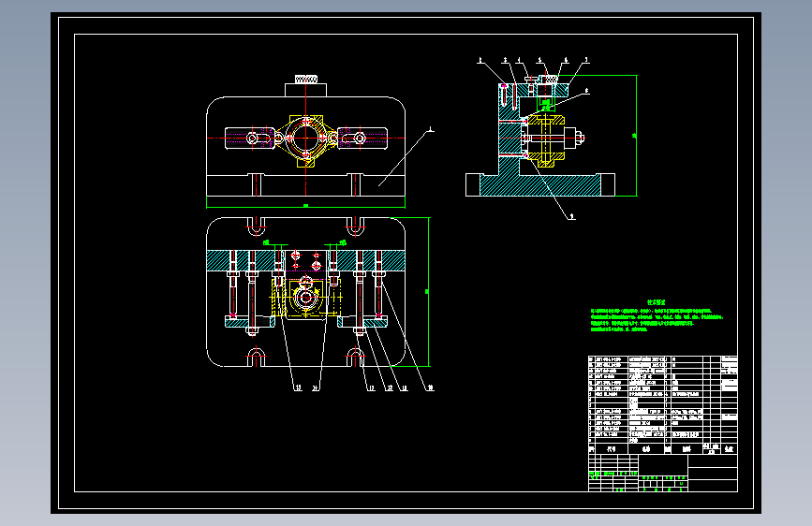
Task: Select top-left U-slot in plan view
Action: [256, 226]
